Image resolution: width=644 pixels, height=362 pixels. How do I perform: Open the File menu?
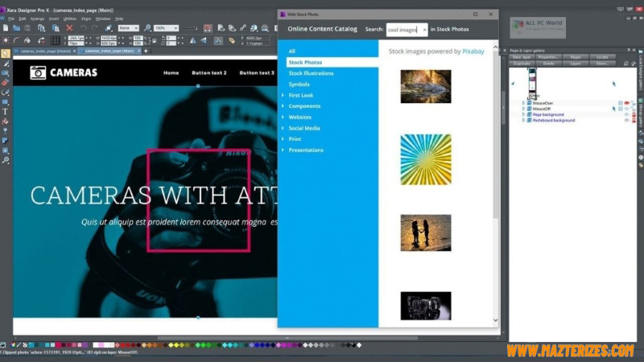[11, 19]
